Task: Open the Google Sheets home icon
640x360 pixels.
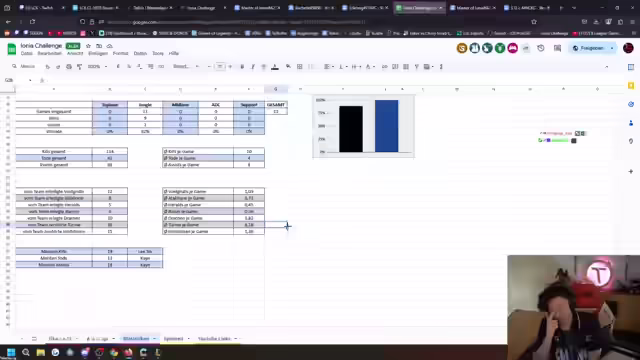Action: 11,49
